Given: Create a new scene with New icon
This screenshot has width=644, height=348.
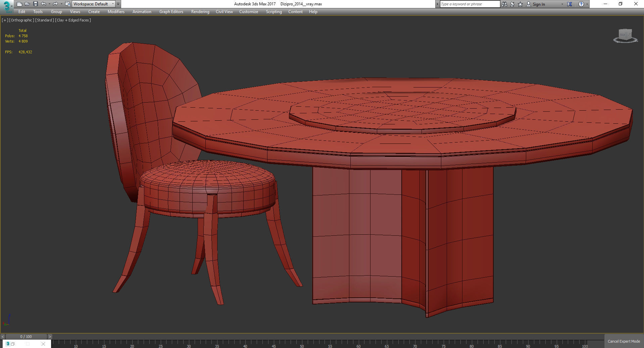Looking at the screenshot, I should tap(19, 4).
